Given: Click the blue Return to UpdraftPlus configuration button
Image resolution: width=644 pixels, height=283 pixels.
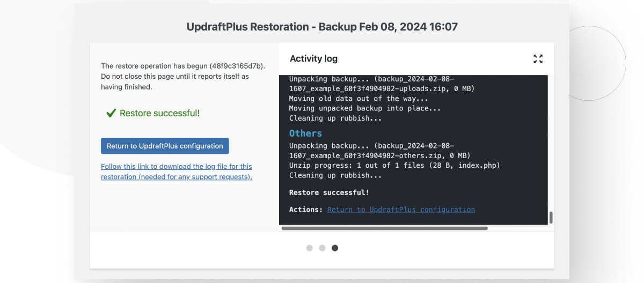Looking at the screenshot, I should pos(165,146).
